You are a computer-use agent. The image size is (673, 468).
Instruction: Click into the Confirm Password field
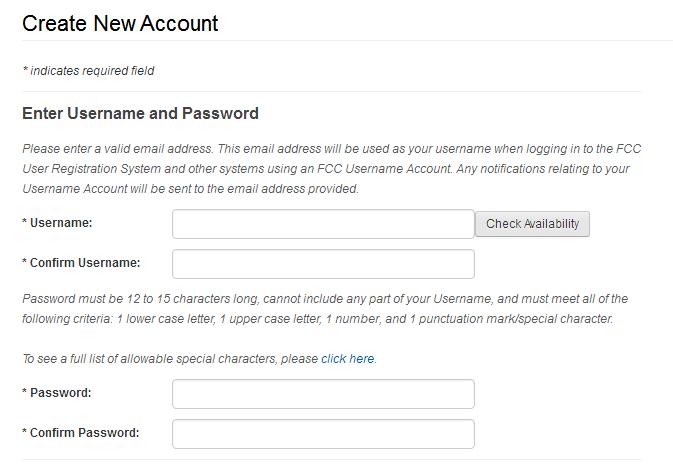323,434
